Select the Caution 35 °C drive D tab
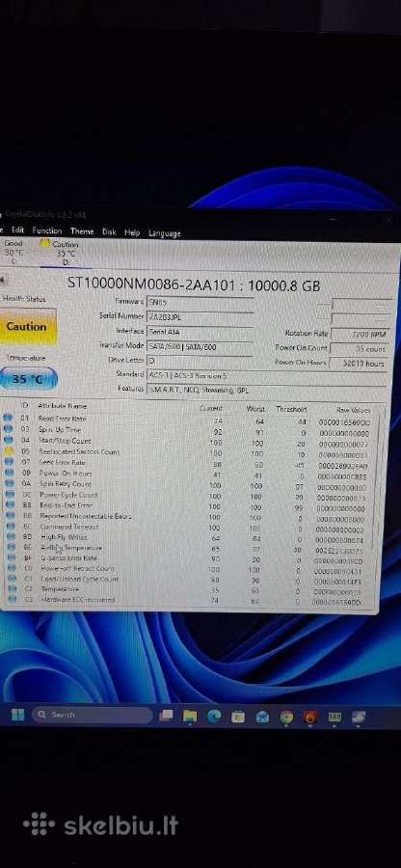 [64, 253]
